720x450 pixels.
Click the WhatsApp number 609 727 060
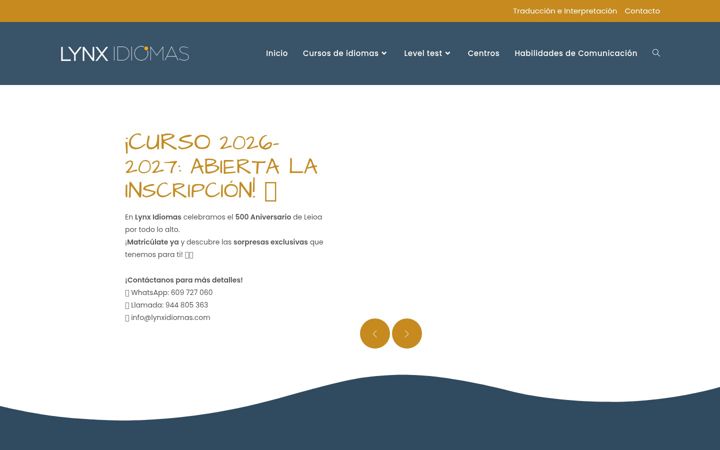(x=191, y=292)
